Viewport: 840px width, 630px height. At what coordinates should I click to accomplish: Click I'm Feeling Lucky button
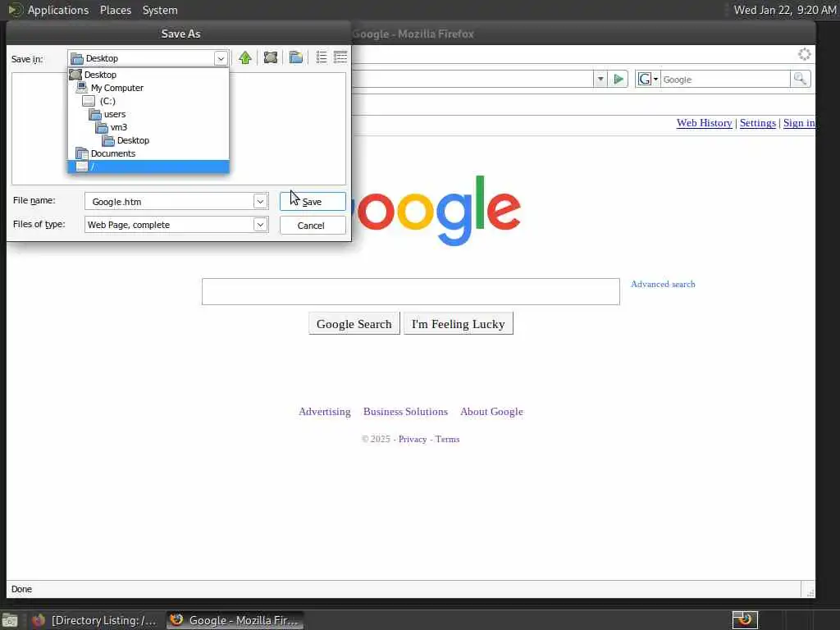458,323
